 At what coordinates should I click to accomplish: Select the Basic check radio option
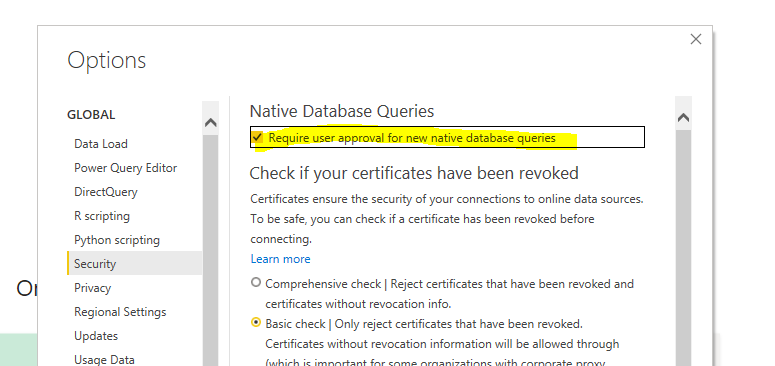[256, 323]
